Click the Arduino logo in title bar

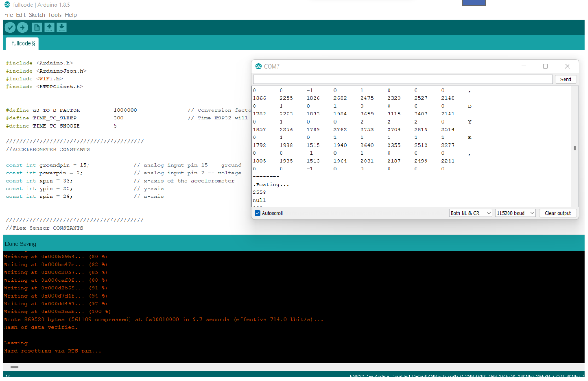pyautogui.click(x=7, y=5)
